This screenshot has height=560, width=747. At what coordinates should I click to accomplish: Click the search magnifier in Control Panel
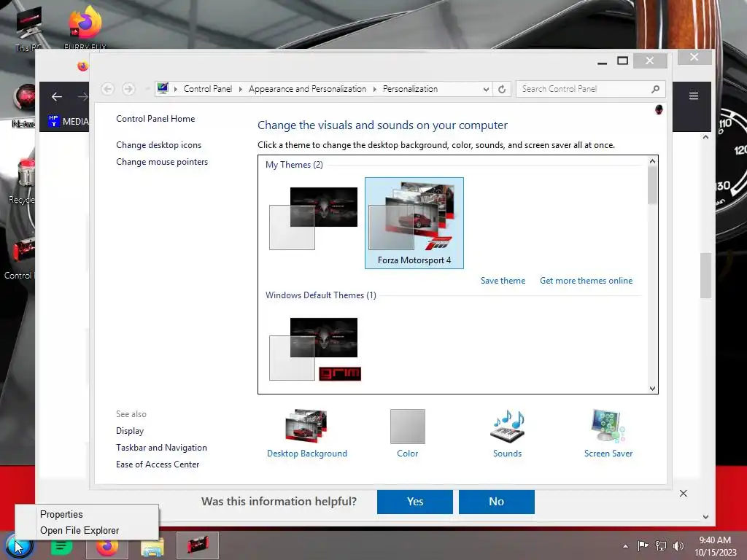tap(656, 89)
